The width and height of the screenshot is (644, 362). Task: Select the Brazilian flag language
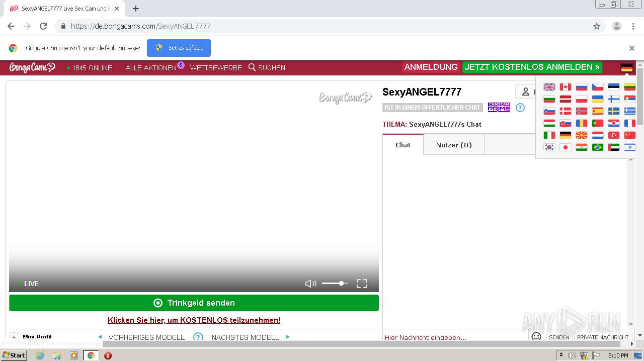tap(598, 147)
